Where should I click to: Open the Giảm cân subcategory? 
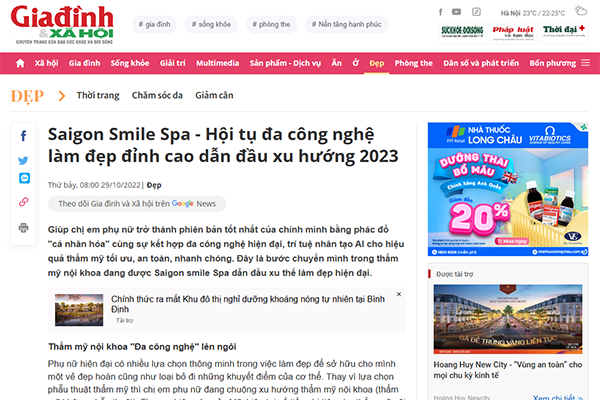214,95
